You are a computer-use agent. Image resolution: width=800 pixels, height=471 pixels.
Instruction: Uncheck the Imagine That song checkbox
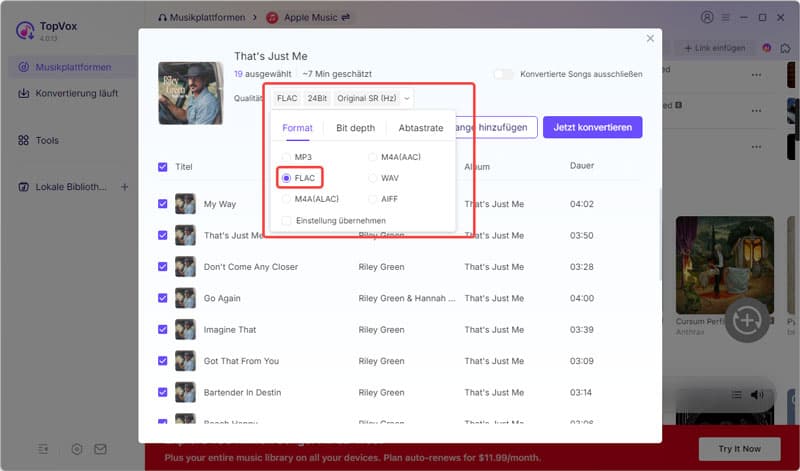[163, 330]
